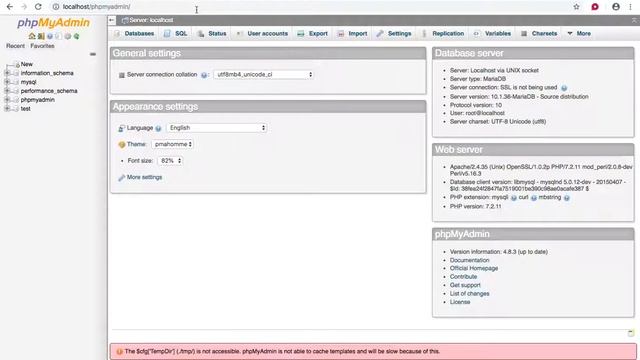Open the Documentation link
Image resolution: width=640 pixels, height=360 pixels.
pos(469,260)
